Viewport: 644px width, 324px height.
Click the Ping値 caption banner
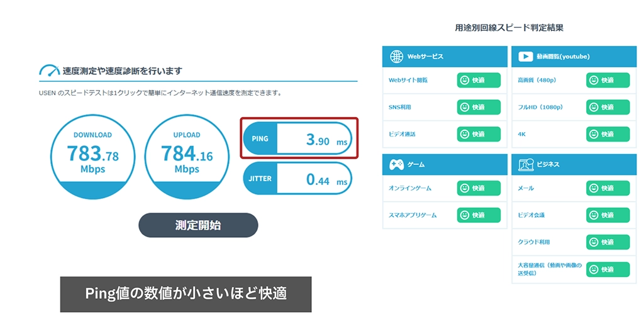pyautogui.click(x=186, y=294)
